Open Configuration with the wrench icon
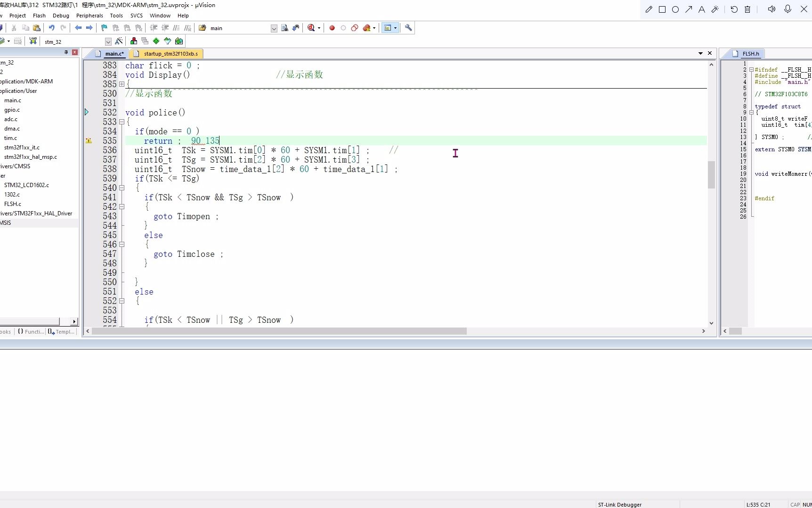812x508 pixels. (x=408, y=28)
